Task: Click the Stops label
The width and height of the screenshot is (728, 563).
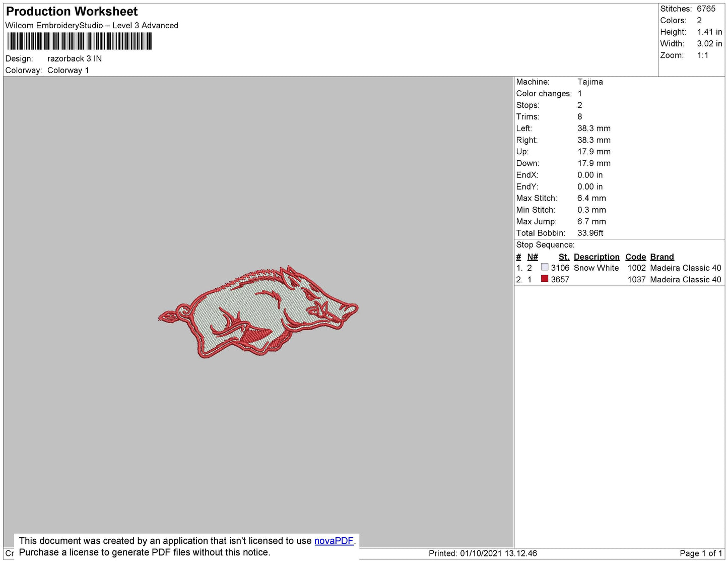Action: [x=527, y=105]
